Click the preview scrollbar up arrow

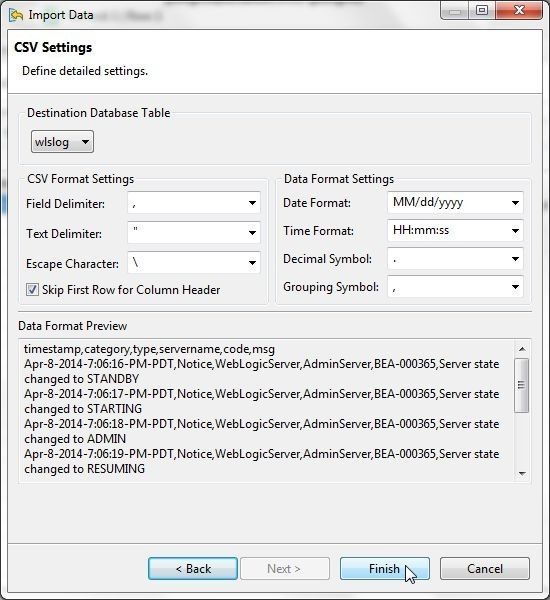[522, 349]
